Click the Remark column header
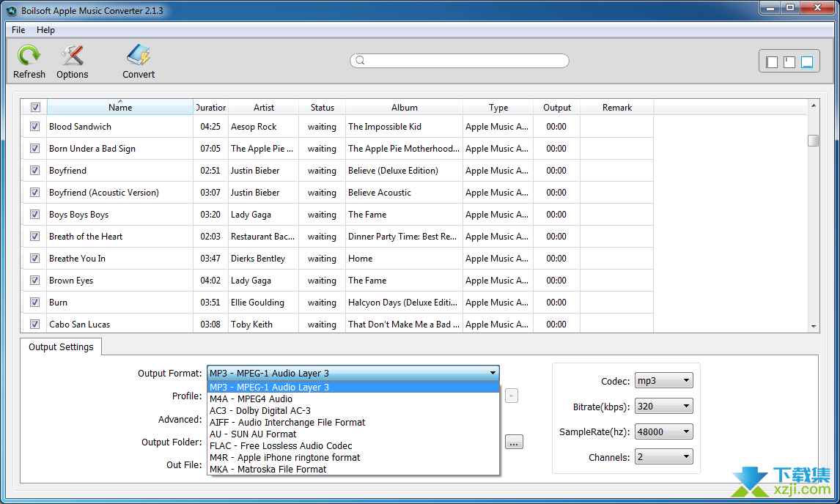Viewport: 840px width, 504px height. click(617, 107)
